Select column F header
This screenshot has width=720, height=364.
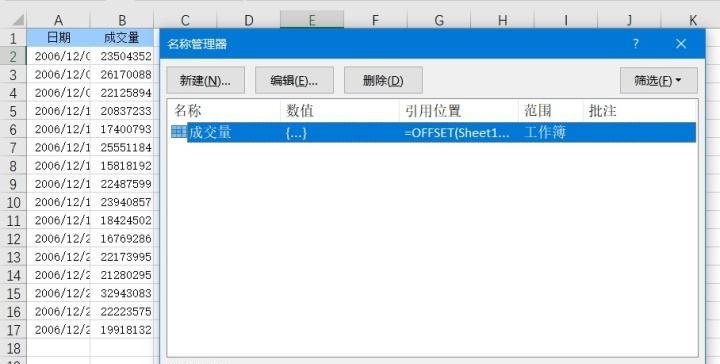(375, 20)
